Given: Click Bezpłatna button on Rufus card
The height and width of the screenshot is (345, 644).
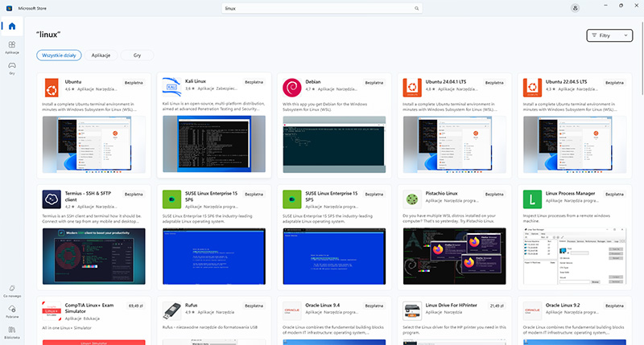Looking at the screenshot, I should coord(254,306).
